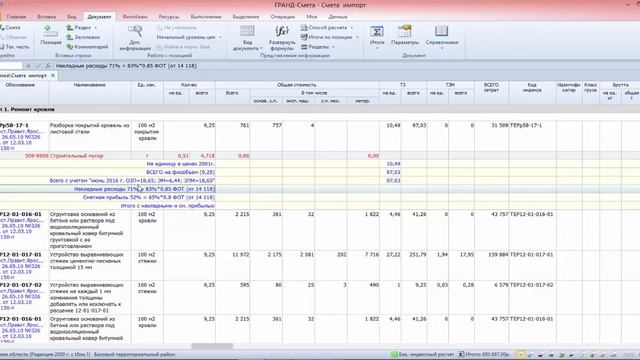Click the Разделы icon in ribbon

304,47
